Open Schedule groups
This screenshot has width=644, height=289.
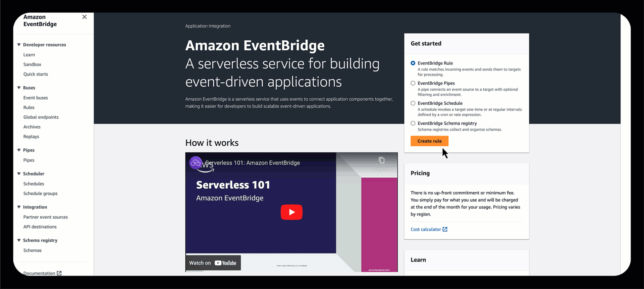click(x=40, y=193)
